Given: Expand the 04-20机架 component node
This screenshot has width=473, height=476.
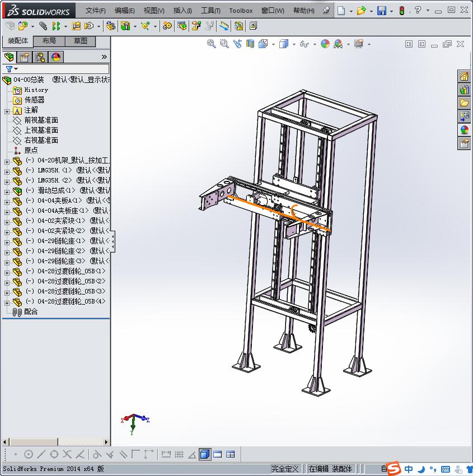Looking at the screenshot, I should 7,162.
